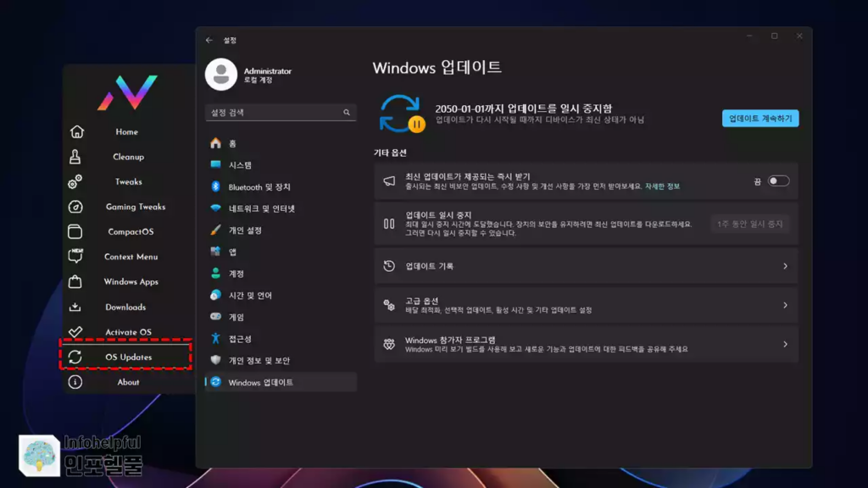Viewport: 868px width, 488px height.
Task: Click the 계정 person icon
Action: [216, 274]
